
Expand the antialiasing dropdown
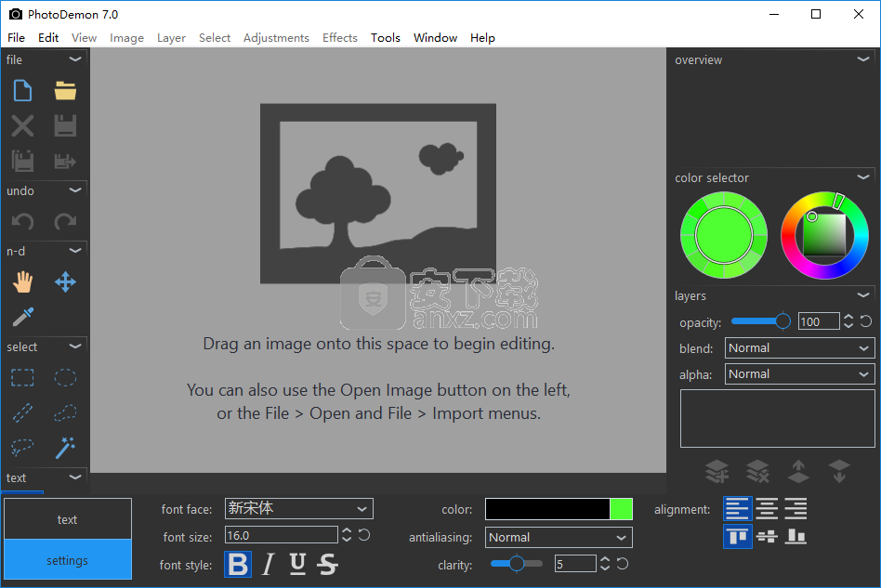(x=558, y=537)
